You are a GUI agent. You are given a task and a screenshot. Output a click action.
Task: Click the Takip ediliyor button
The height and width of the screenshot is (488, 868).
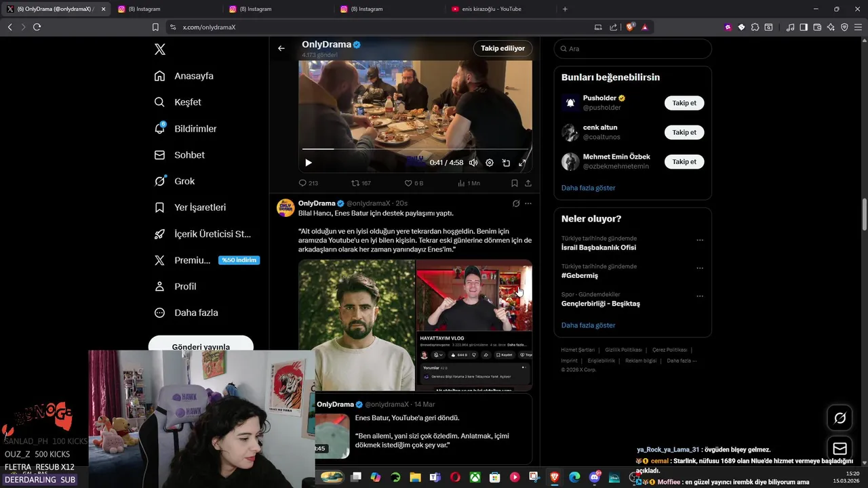click(502, 48)
